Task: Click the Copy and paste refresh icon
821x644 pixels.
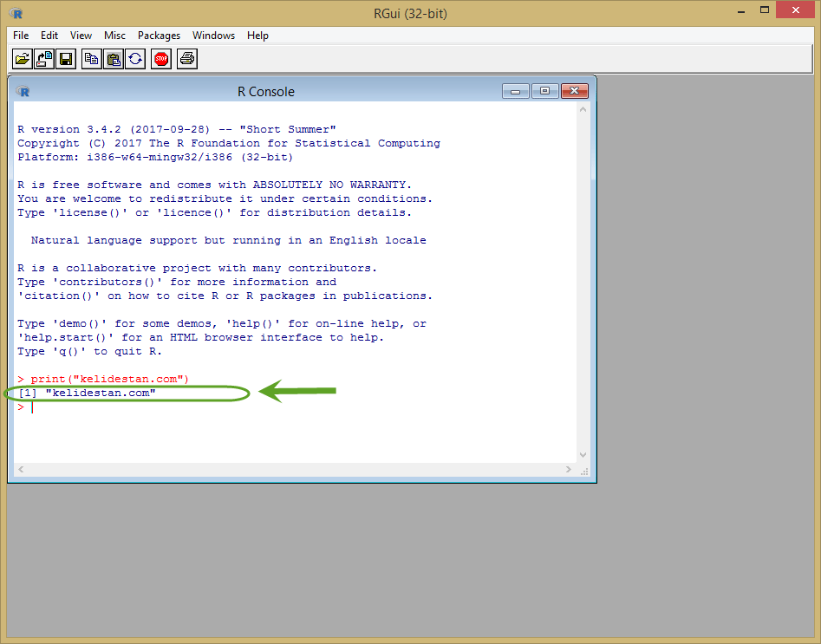Action: coord(135,59)
